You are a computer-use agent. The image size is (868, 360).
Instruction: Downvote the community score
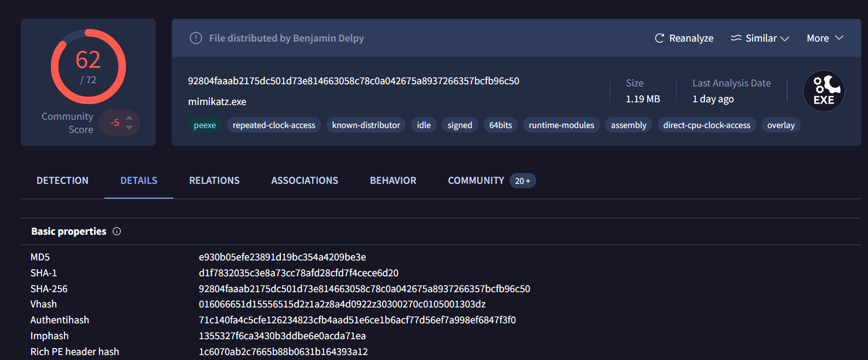(130, 127)
